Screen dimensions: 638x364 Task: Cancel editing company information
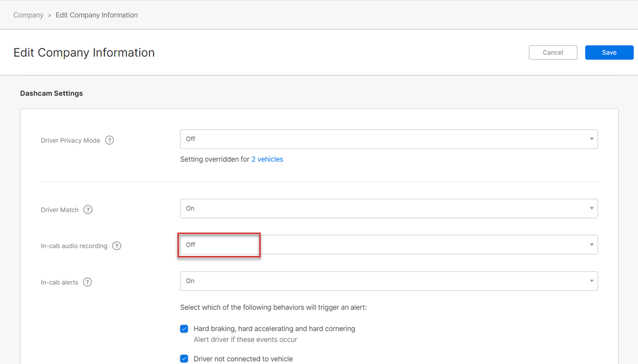point(553,52)
